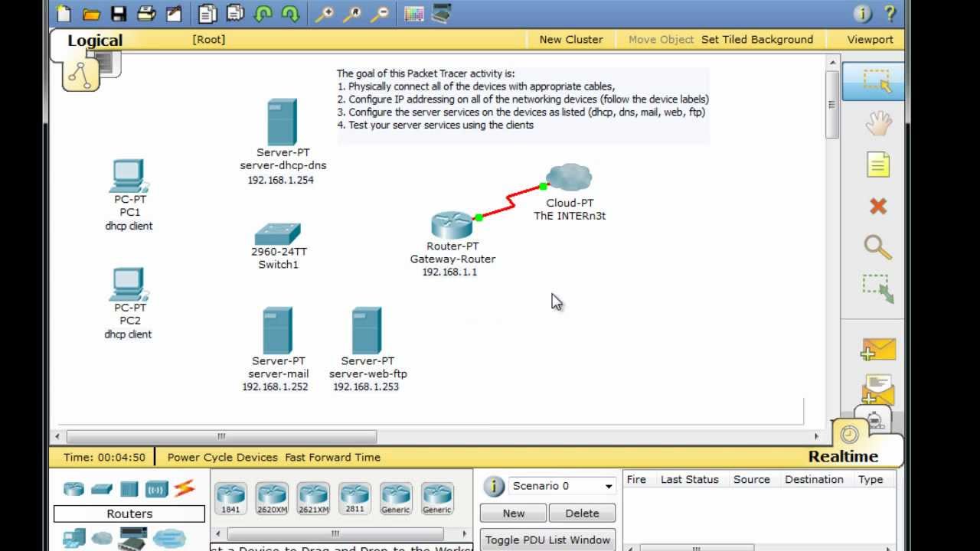The image size is (980, 551).
Task: Create a New scenario
Action: [514, 514]
